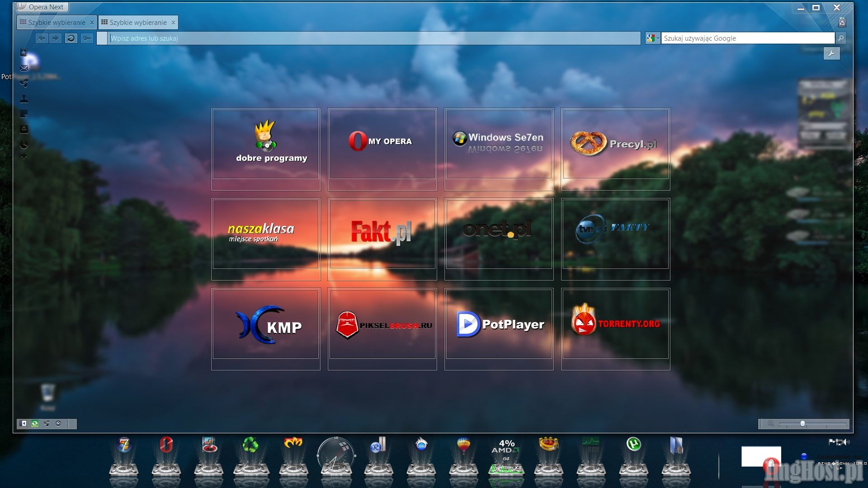The height and width of the screenshot is (488, 868).
Task: Focus the address field 'Wpisz adres lub szukaj'
Action: coord(375,38)
